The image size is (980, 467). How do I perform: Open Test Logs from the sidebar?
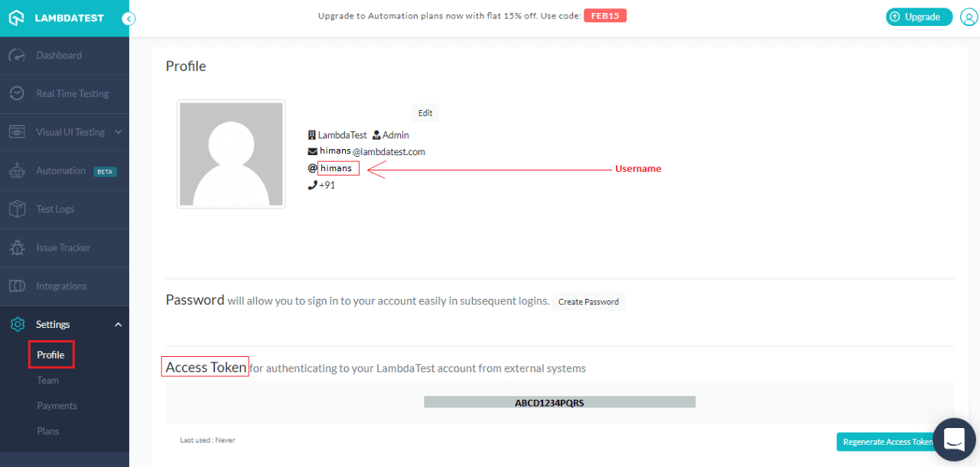point(55,209)
